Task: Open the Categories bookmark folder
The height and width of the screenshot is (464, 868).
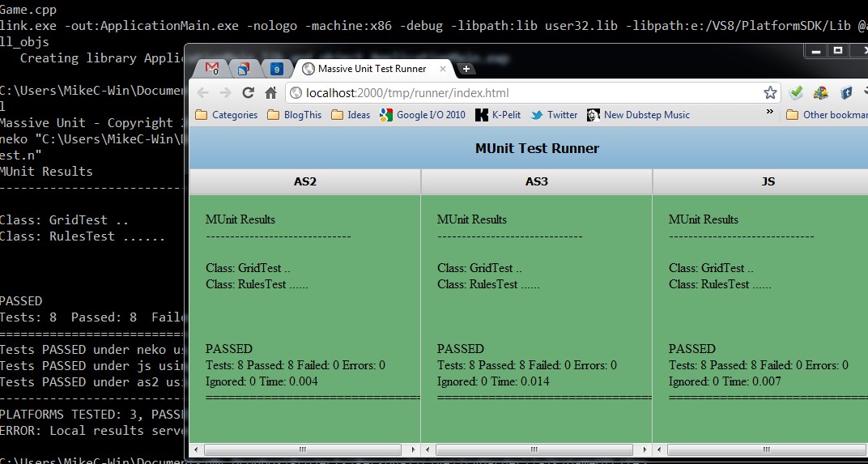Action: pos(227,115)
